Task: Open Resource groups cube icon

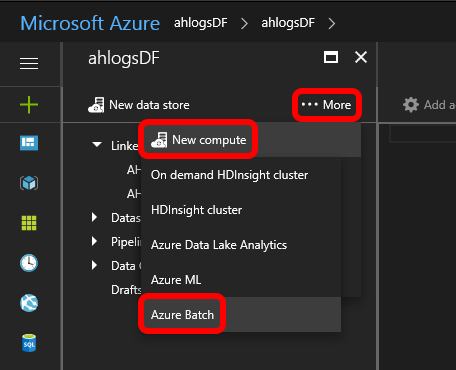Action: pyautogui.click(x=29, y=183)
